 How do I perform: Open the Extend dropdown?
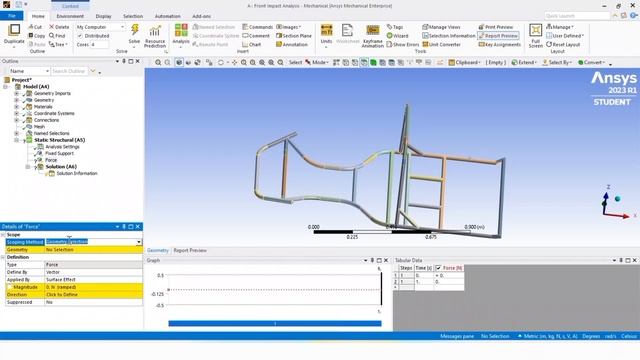tap(524, 62)
